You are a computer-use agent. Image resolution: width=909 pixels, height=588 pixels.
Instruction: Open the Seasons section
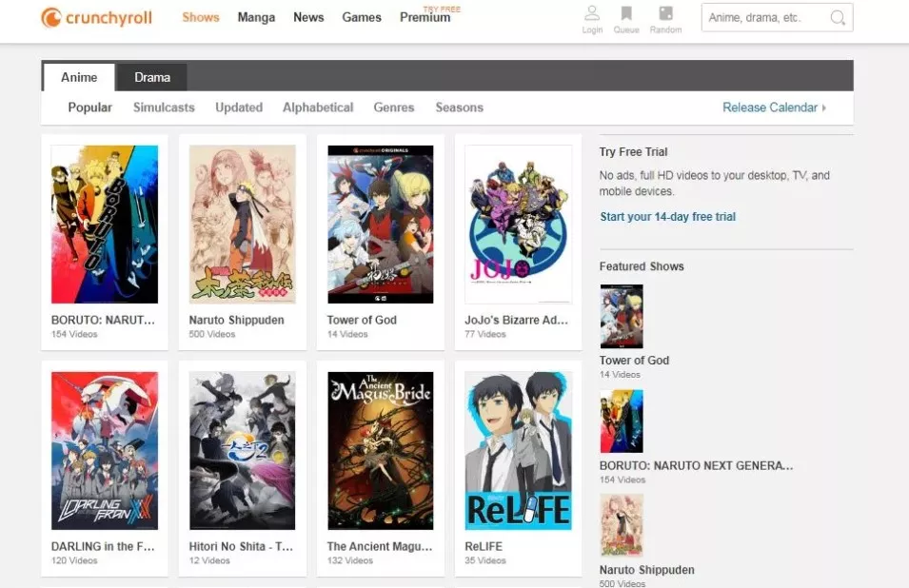click(x=460, y=108)
